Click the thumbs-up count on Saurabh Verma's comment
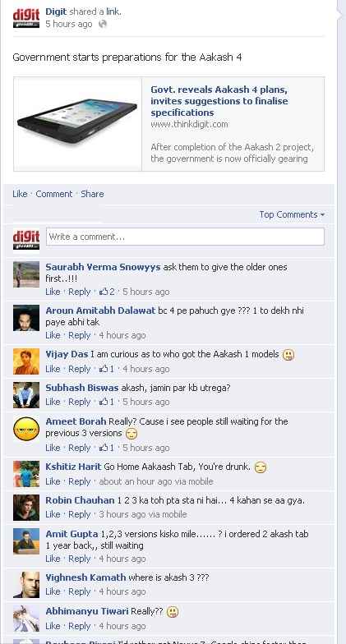Viewport: 346px width, 644px height. pos(107,292)
